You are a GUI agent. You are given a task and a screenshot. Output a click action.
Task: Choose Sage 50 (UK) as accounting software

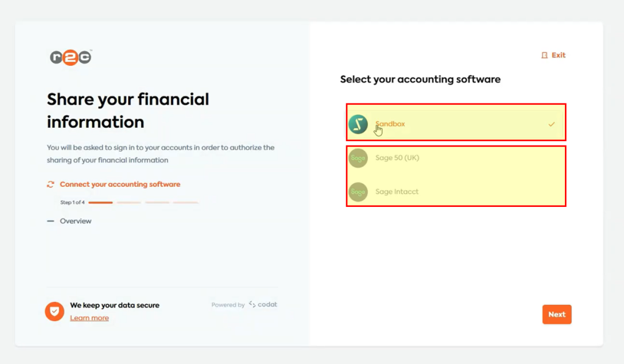click(456, 158)
